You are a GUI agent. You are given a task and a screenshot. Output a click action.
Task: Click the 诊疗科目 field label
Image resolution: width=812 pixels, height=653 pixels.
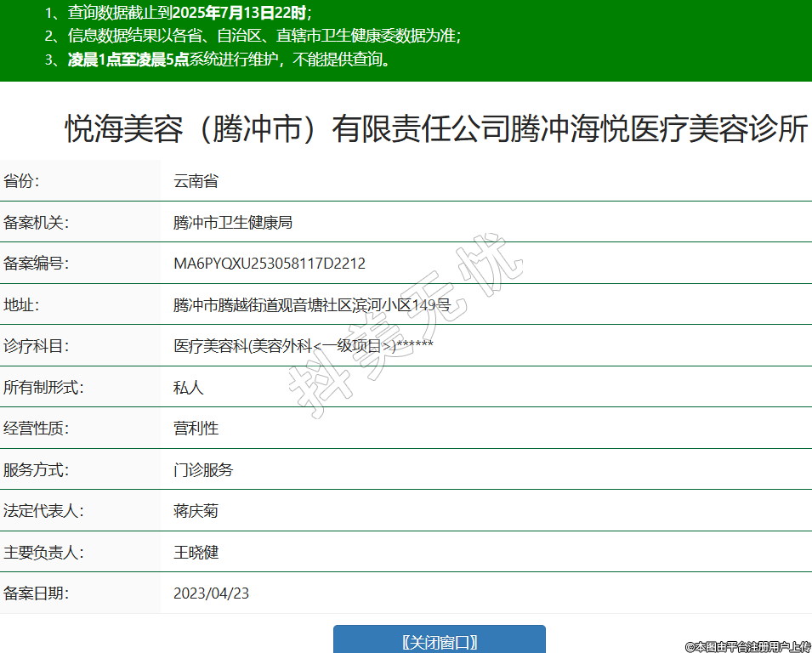(x=36, y=346)
